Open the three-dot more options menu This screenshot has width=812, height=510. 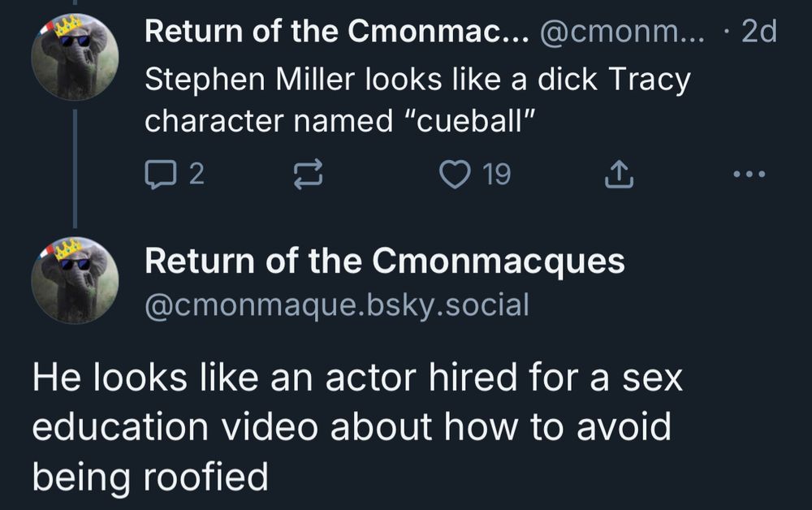pos(749,175)
